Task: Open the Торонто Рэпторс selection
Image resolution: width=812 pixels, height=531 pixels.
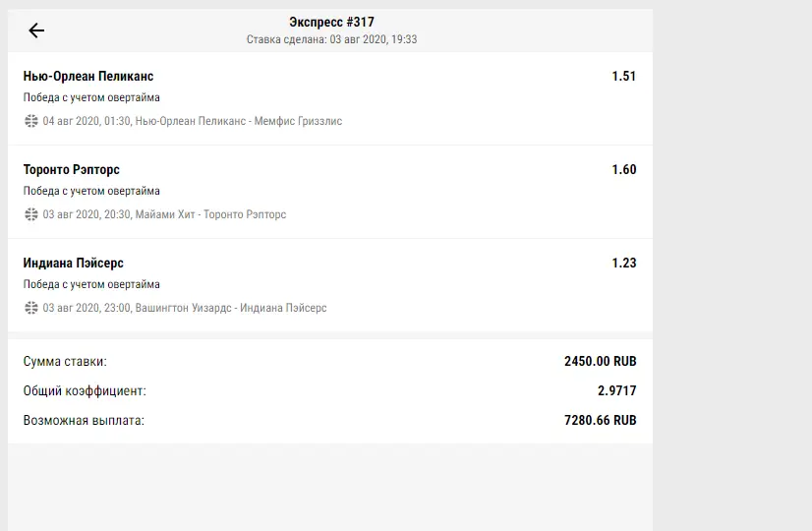Action: (72, 169)
